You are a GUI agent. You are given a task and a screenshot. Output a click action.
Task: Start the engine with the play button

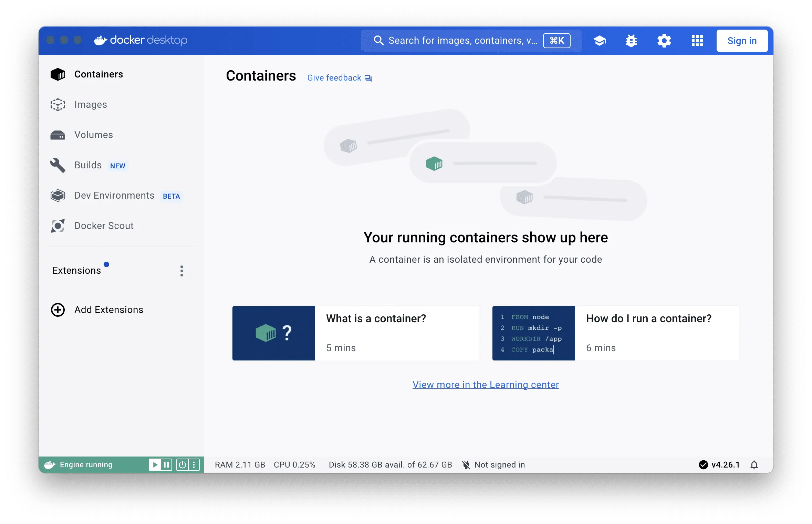pyautogui.click(x=155, y=465)
